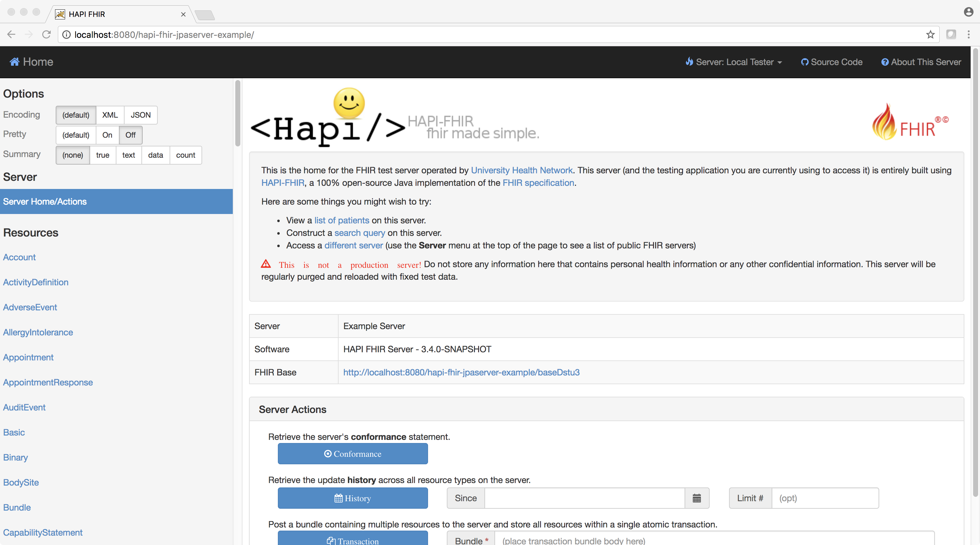Set Encoding to (default)
The image size is (980, 545).
(x=76, y=115)
